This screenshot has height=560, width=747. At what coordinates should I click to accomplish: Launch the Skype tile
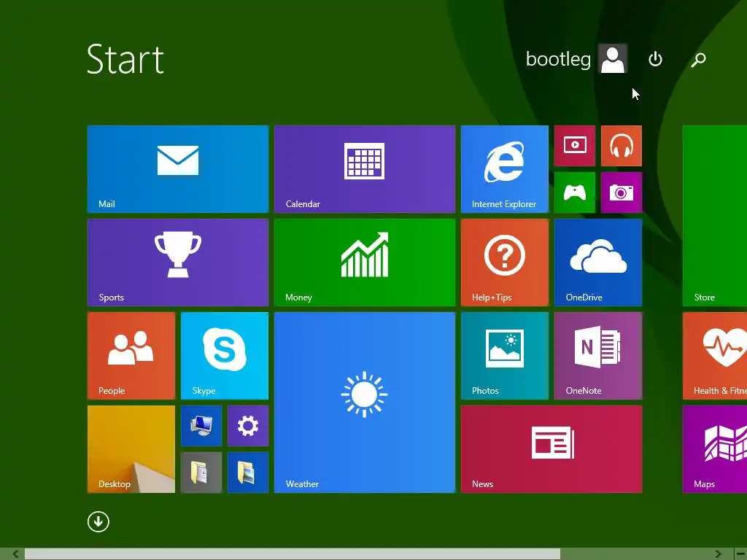(x=225, y=356)
